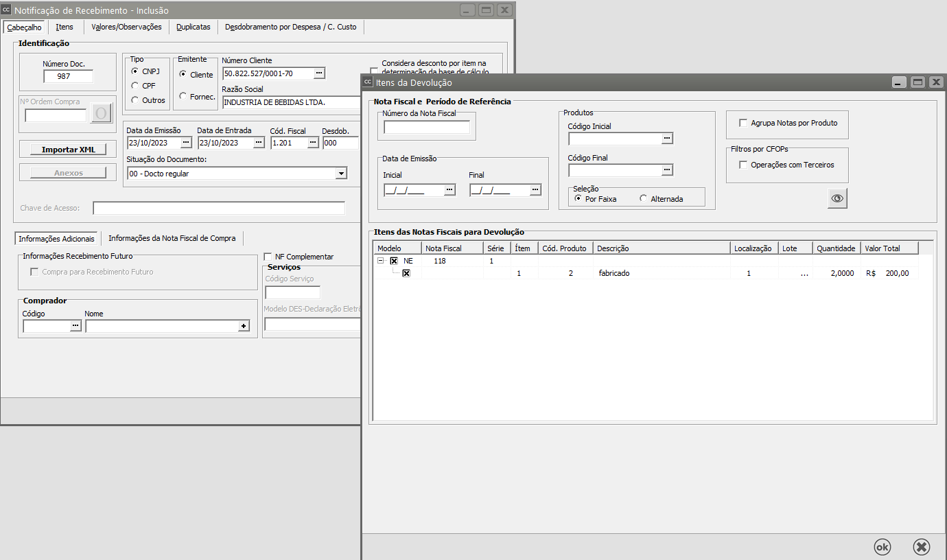Open calendar for Data de Emissão Inicial

[x=449, y=190]
